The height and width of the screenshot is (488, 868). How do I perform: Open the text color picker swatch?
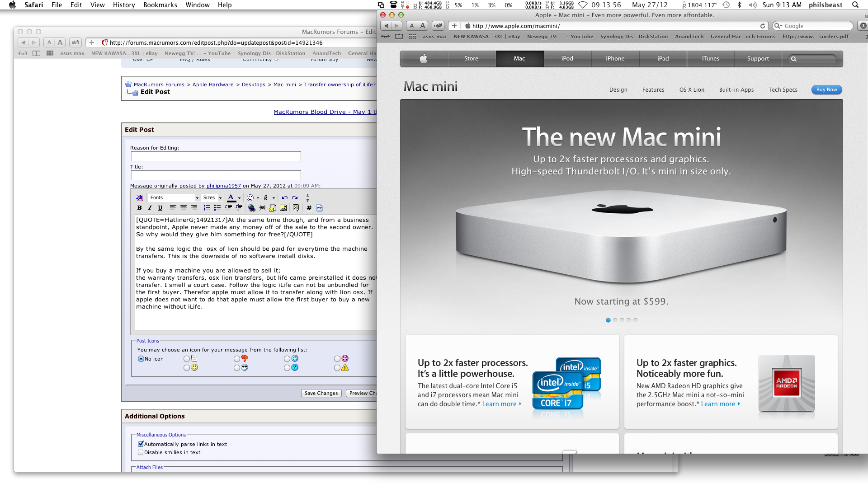pos(231,197)
